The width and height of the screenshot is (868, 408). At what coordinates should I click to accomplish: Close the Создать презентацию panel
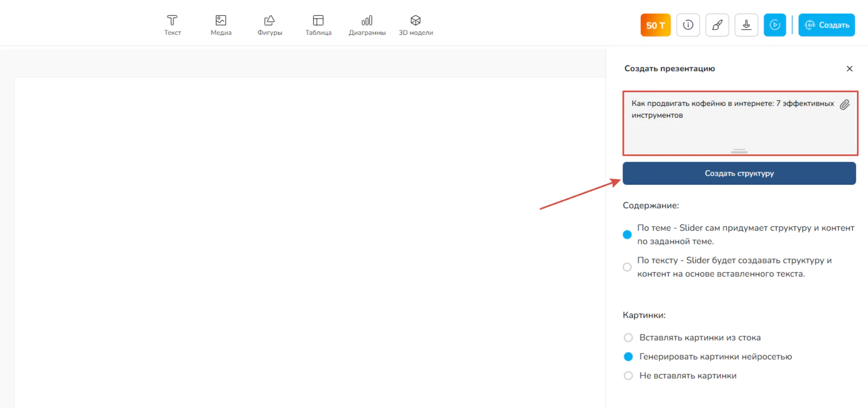coord(850,69)
